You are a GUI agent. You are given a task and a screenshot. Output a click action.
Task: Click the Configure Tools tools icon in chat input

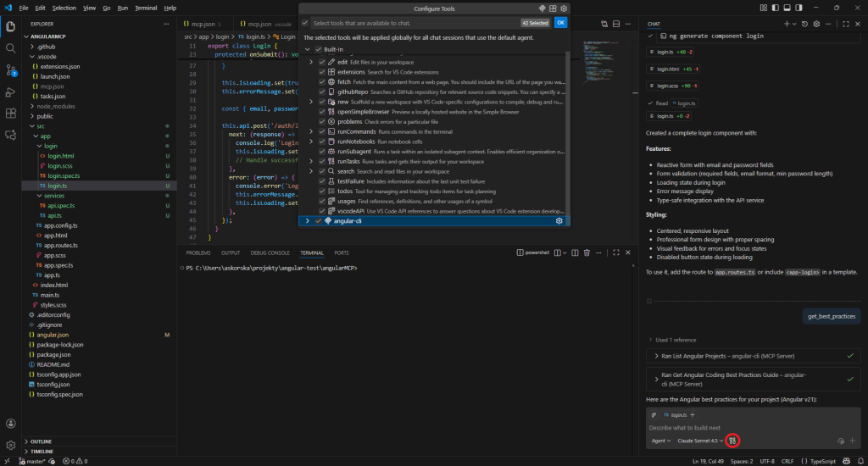[x=732, y=441]
